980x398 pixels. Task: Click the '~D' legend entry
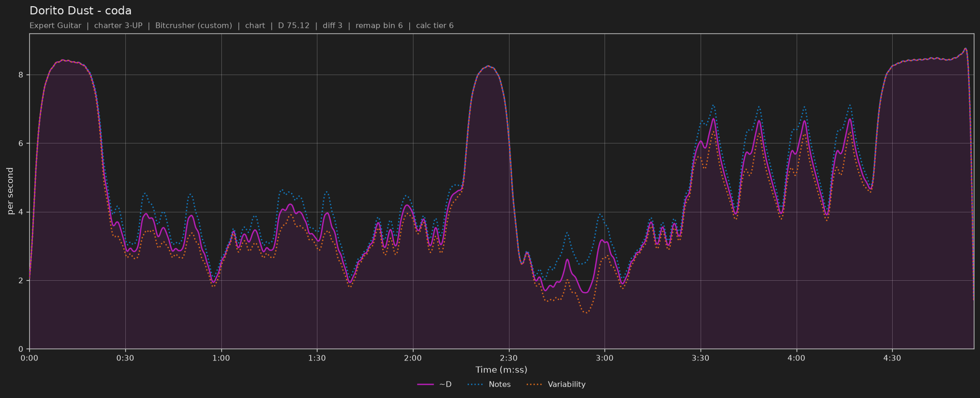click(435, 384)
